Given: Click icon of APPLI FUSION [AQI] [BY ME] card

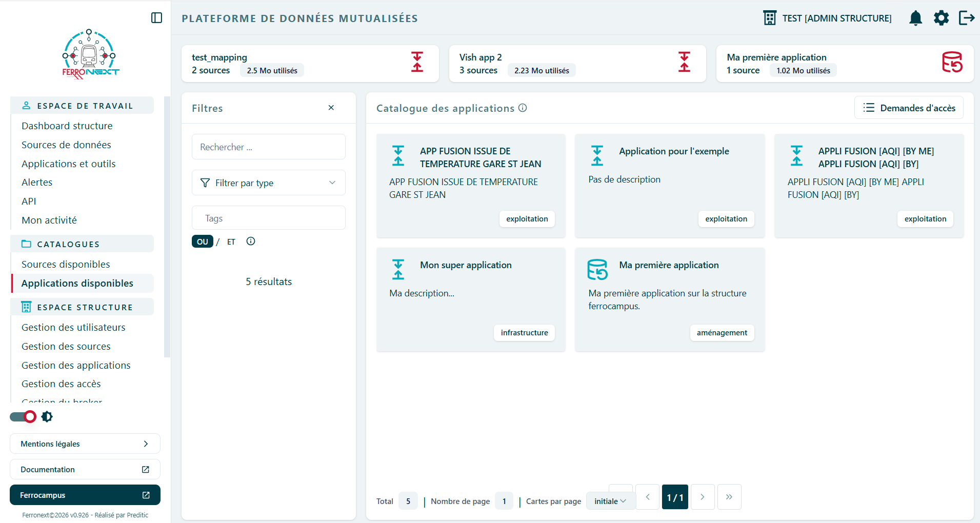Looking at the screenshot, I should pos(796,156).
